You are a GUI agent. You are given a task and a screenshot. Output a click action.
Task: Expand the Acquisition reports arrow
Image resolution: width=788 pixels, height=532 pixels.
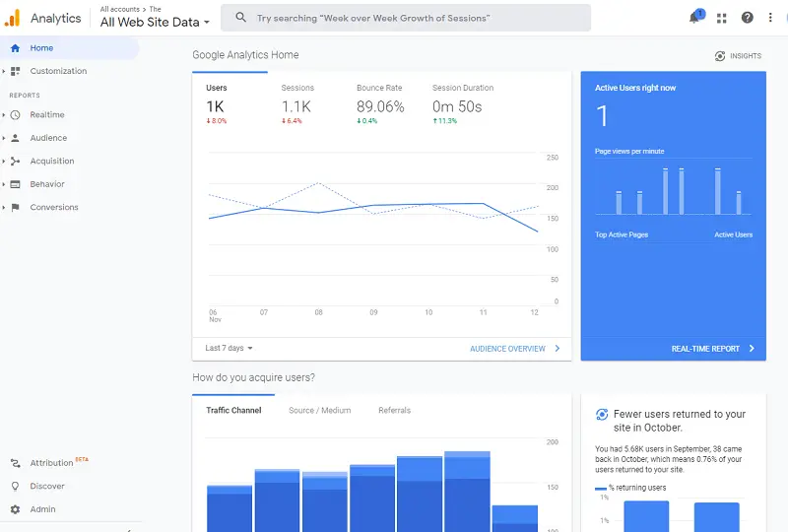point(4,161)
